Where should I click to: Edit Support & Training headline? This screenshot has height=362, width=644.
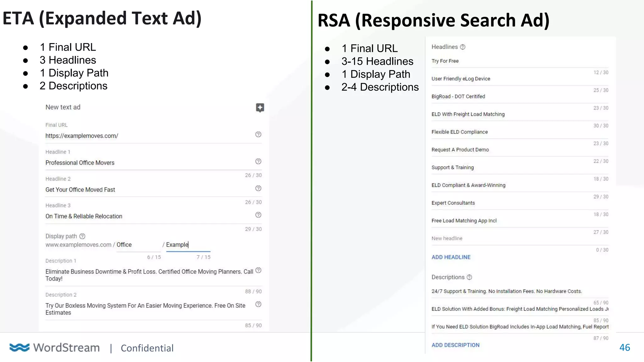point(520,167)
